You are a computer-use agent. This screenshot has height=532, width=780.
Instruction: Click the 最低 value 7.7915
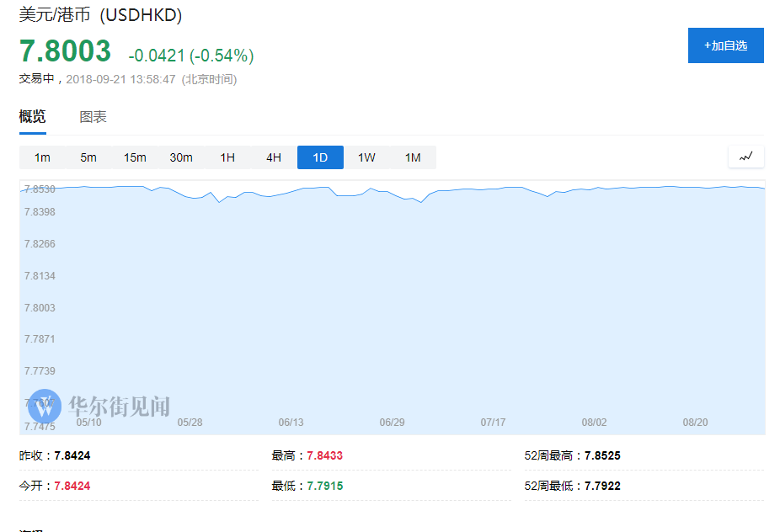tap(324, 486)
